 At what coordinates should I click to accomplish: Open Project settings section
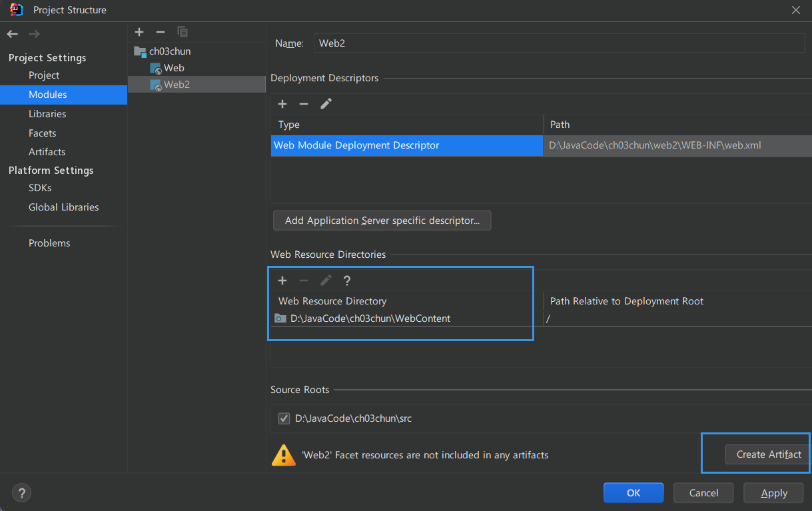(x=44, y=75)
